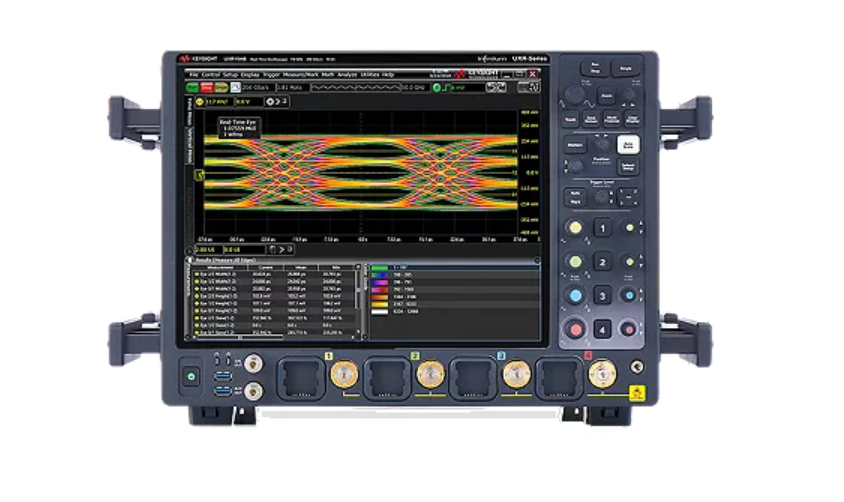Click the Results (Measure All Edges) header

pos(224,260)
